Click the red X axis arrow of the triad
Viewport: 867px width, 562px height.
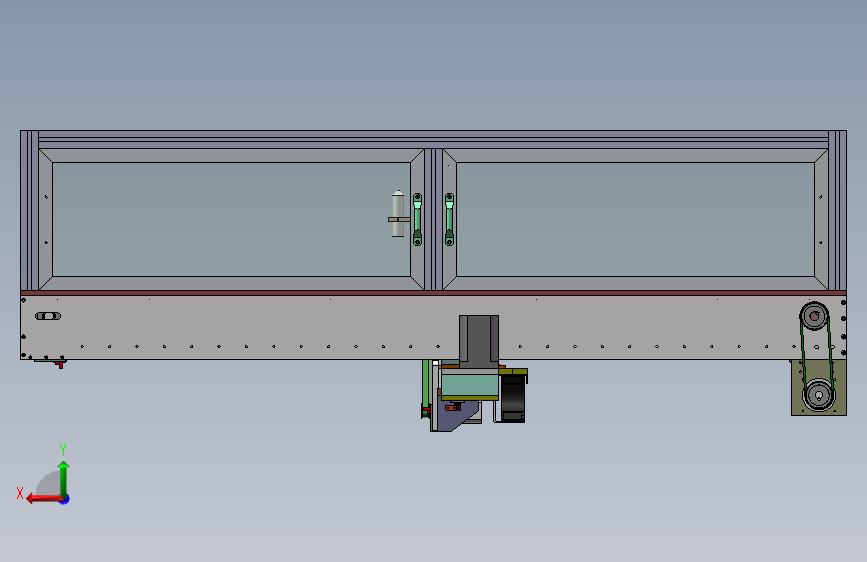[44, 499]
